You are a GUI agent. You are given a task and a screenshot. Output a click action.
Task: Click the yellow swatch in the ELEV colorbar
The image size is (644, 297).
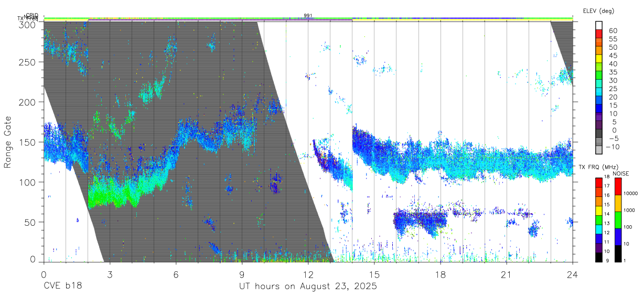coord(599,59)
